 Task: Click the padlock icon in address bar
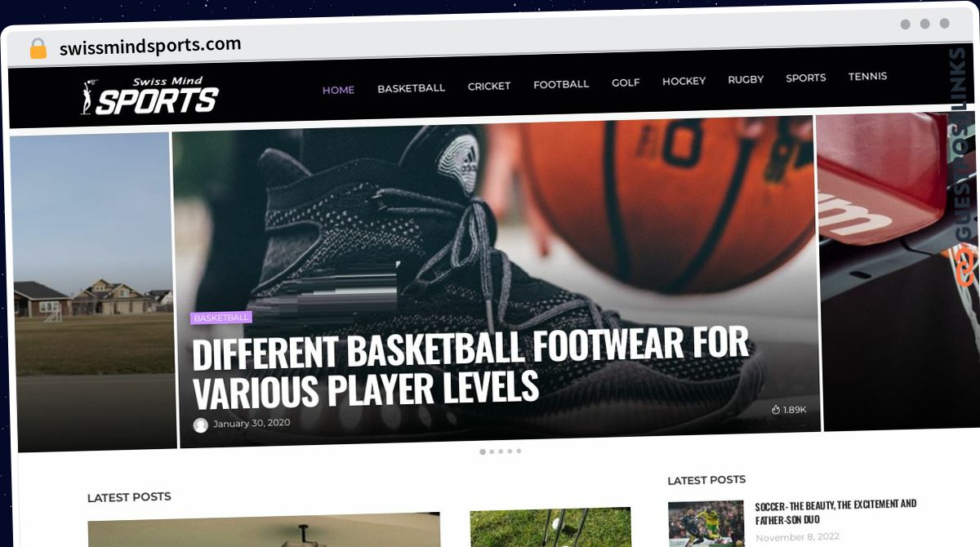(x=38, y=49)
